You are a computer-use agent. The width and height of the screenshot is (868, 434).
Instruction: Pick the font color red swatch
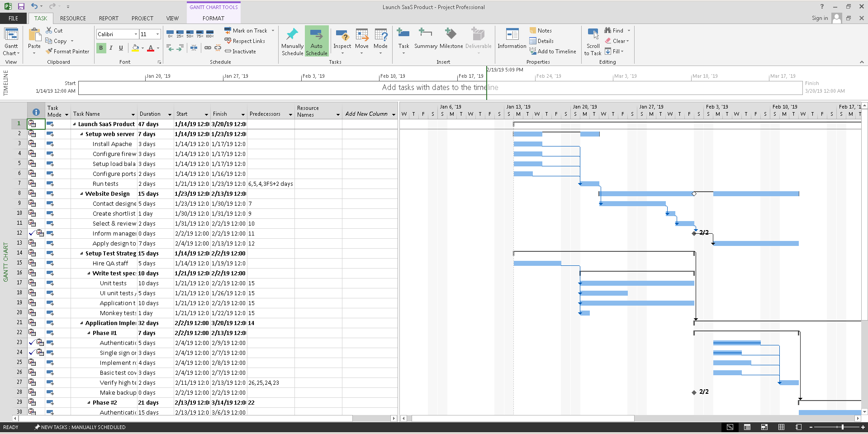pyautogui.click(x=151, y=48)
